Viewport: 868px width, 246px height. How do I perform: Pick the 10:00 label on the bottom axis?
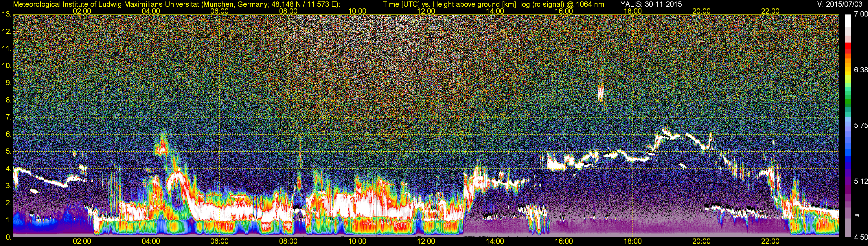[358, 241]
